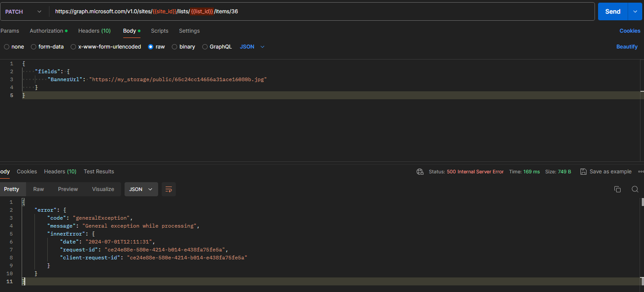Open the response Cookies tab
The image size is (644, 292).
(27, 172)
